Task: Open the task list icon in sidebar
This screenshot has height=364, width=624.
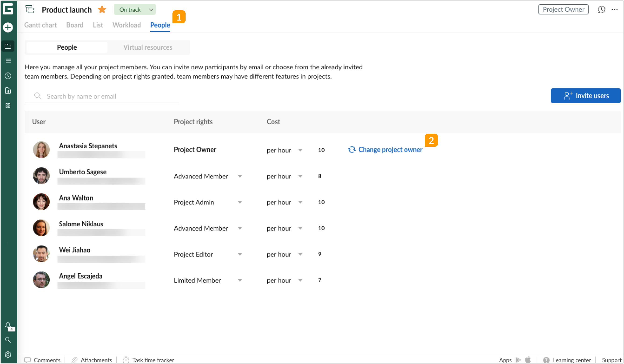Action: (8, 61)
